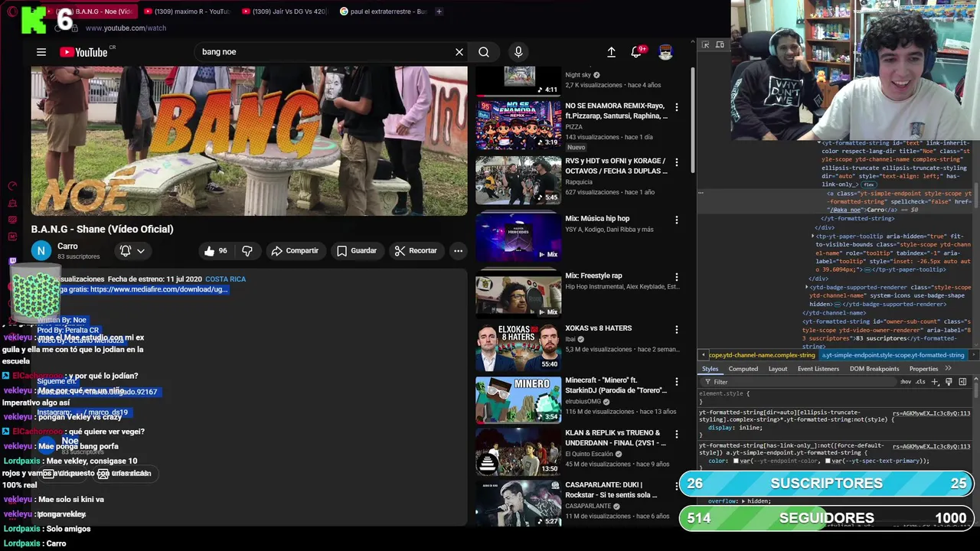
Task: Open the DOM Breakpoints tab
Action: [874, 369]
